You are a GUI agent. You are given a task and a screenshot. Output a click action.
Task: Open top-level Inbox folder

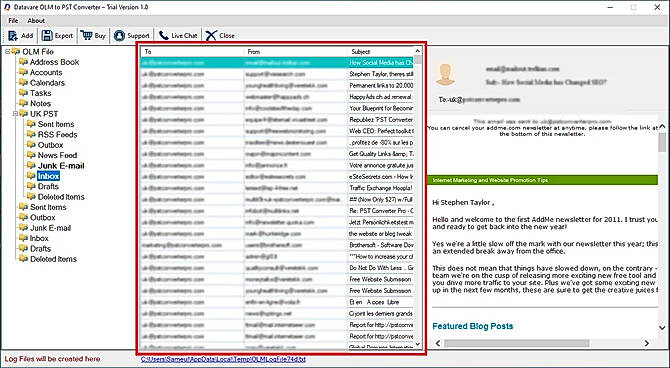(x=39, y=238)
